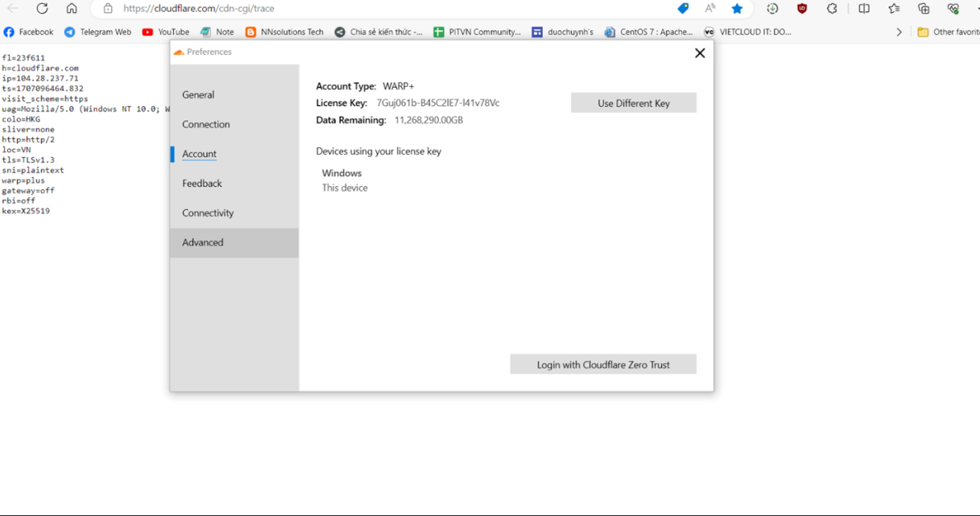
Task: Click the fl=23f611 line
Action: click(x=23, y=58)
